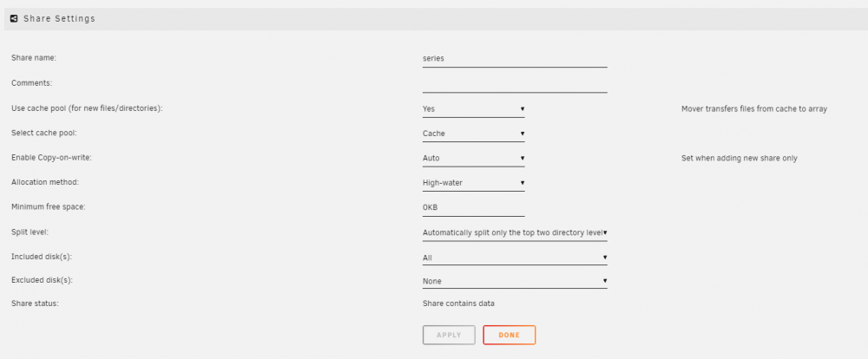Open the Enable Copy-on-write dropdown
Image resolution: width=868 pixels, height=359 pixels.
(x=473, y=158)
